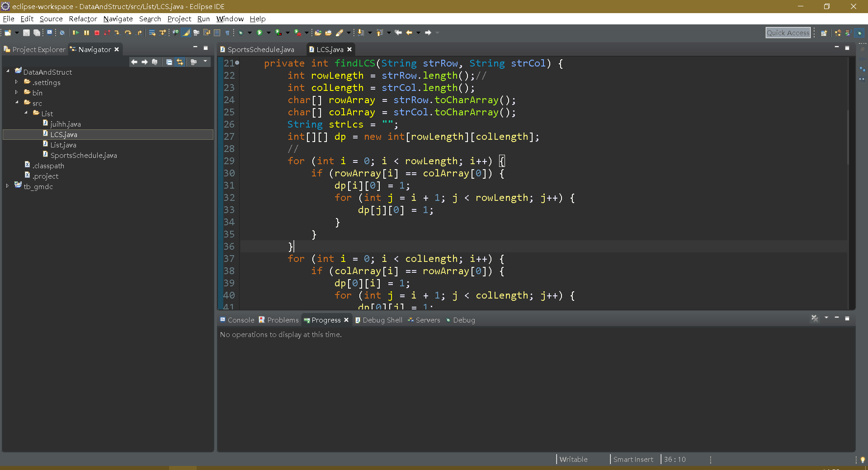Click the Suspend (pause) icon
This screenshot has width=868, height=470.
[86, 33]
